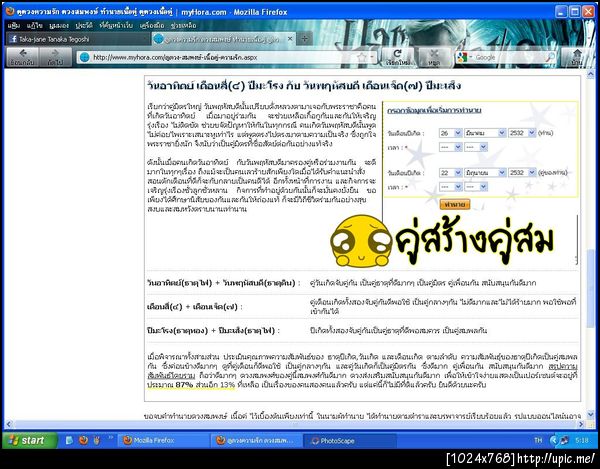Open the address bar history dropdown arrow

coord(372,58)
